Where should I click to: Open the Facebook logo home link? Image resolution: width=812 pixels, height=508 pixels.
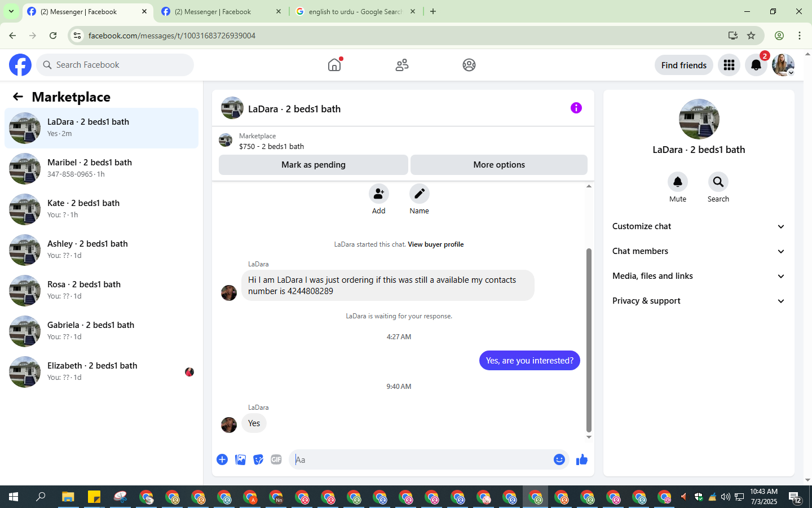tap(20, 65)
